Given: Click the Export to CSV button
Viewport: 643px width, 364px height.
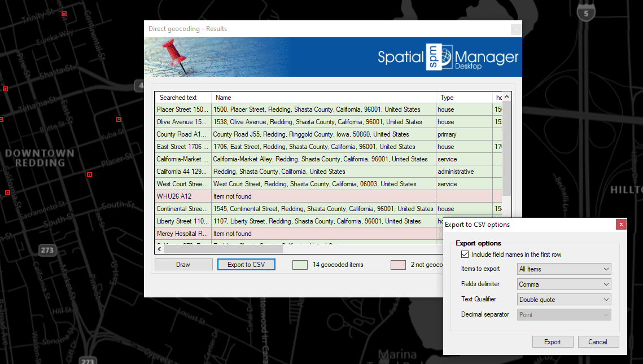Looking at the screenshot, I should 246,264.
